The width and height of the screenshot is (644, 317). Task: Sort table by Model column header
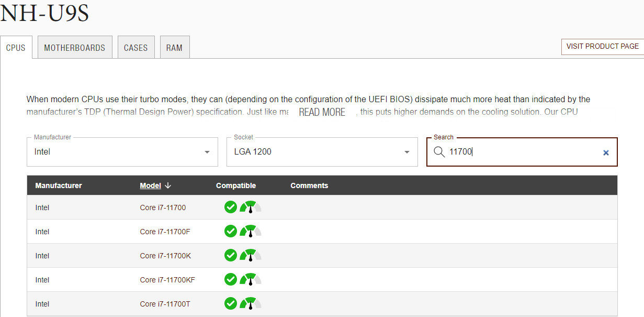tap(150, 185)
